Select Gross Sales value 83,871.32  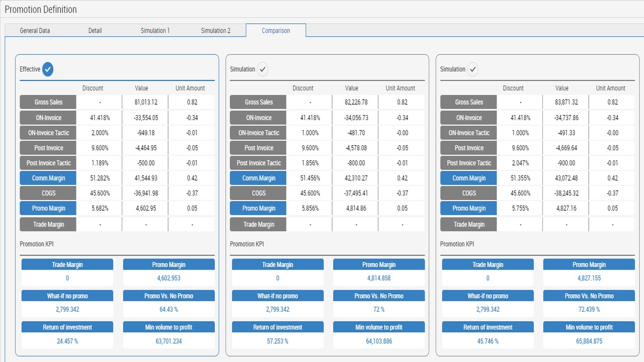coord(566,102)
